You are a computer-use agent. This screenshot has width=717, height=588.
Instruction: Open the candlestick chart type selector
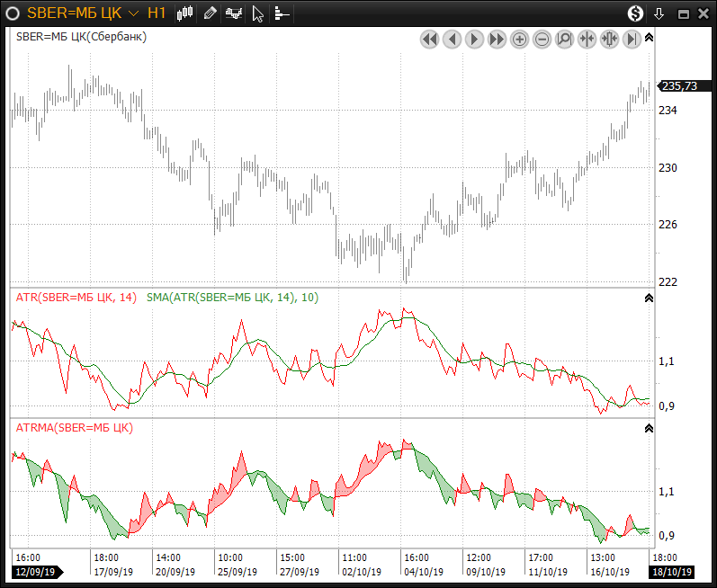[186, 13]
